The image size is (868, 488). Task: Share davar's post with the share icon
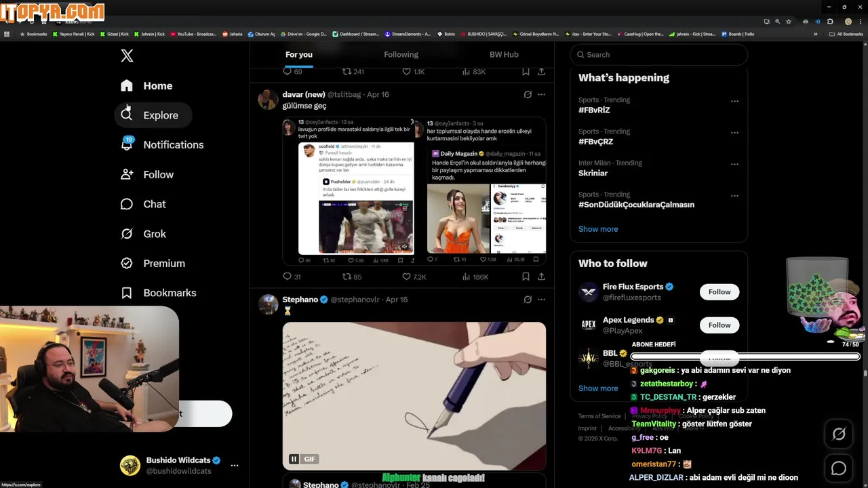tap(541, 277)
